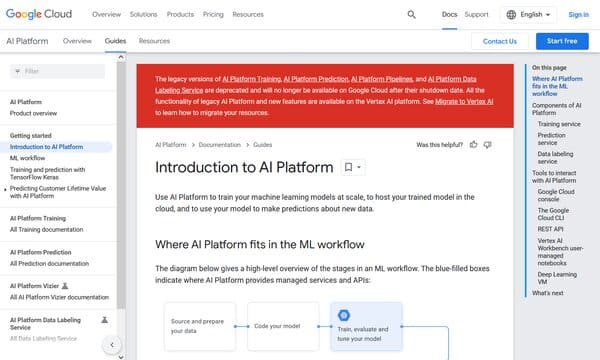Image resolution: width=600 pixels, height=360 pixels.
Task: Click the bookmark icon beside the title
Action: click(348, 167)
